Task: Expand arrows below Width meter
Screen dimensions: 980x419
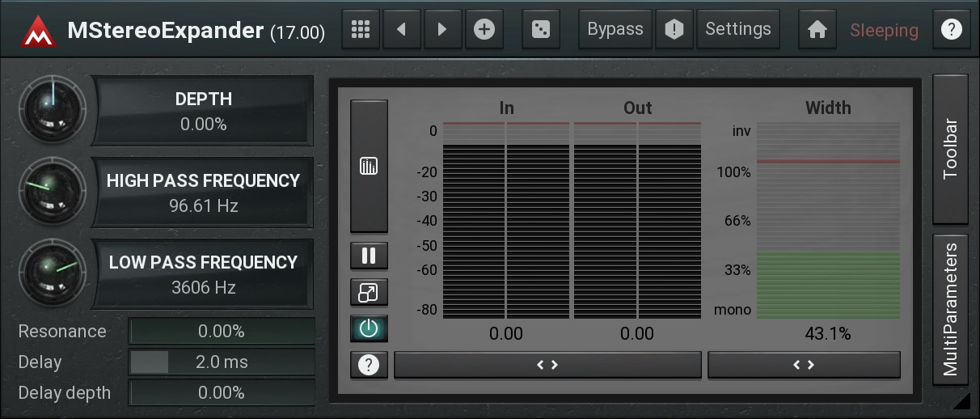Action: pyautogui.click(x=804, y=365)
